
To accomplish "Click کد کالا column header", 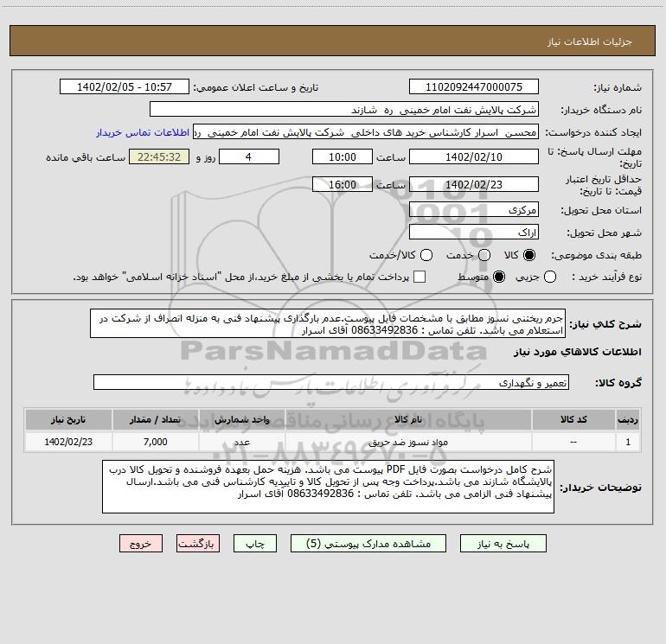I will click(x=573, y=420).
